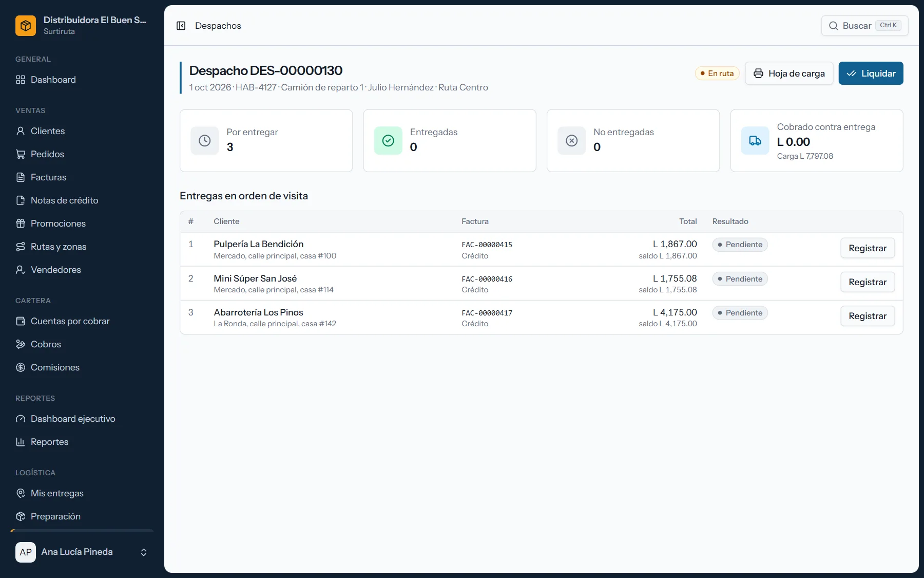
Task: Click the Por entregar clock icon
Action: [x=205, y=141]
